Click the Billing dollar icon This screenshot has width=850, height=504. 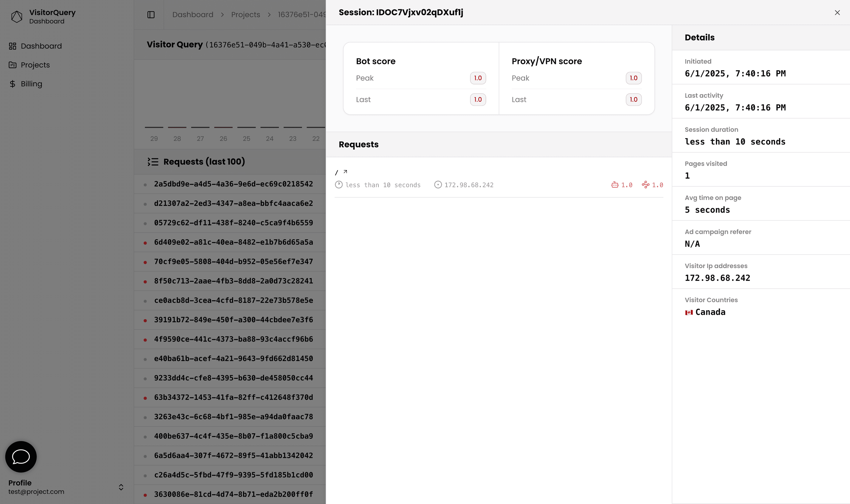[x=13, y=83]
